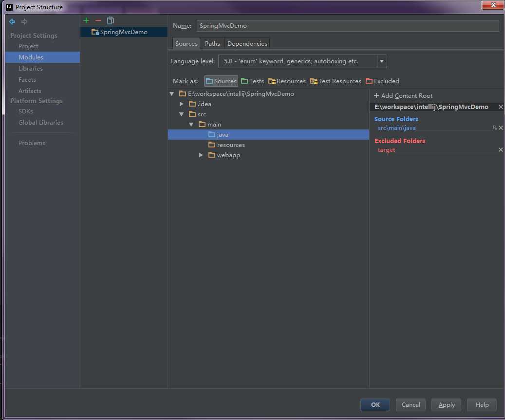
Task: Click the src\main\java source folder entry
Action: (396, 128)
